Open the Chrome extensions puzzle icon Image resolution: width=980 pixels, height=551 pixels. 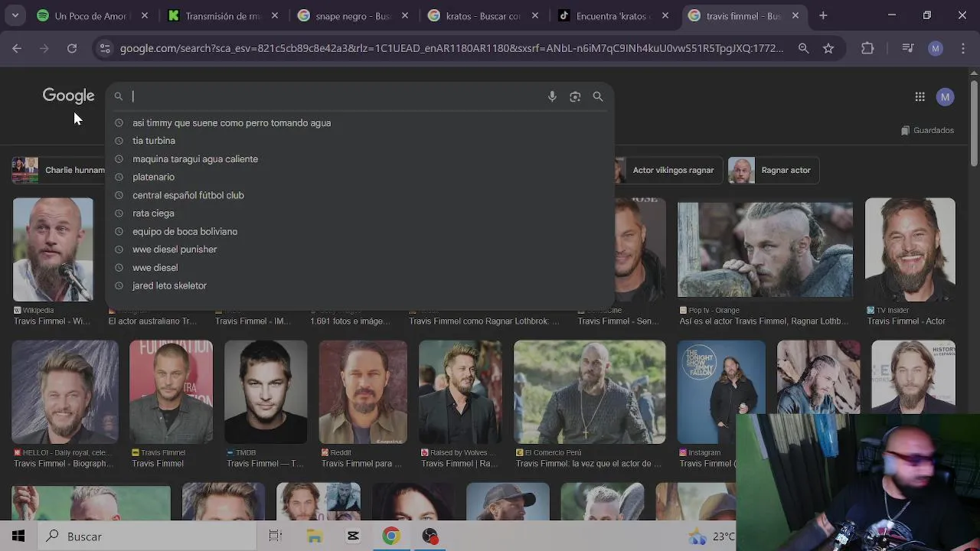(x=867, y=48)
